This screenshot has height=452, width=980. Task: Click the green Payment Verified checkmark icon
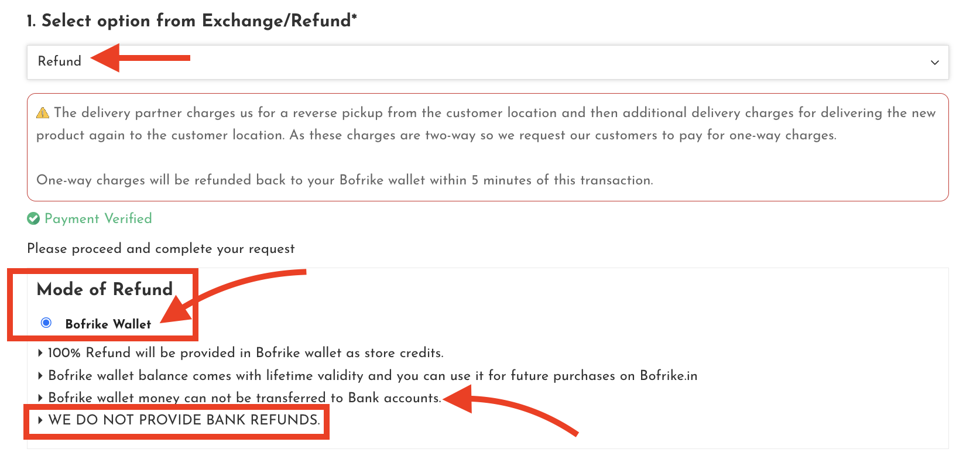[x=33, y=219]
